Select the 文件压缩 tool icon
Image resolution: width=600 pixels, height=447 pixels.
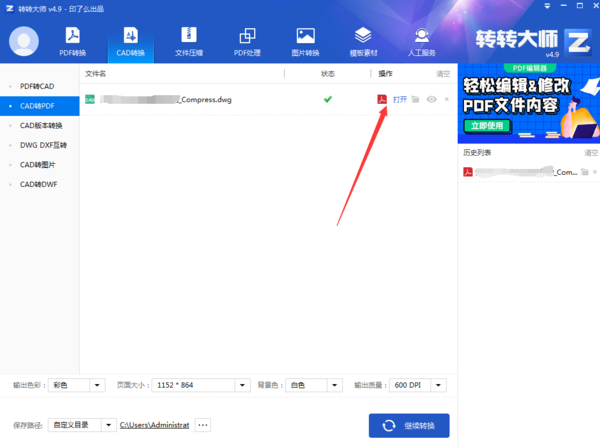tap(188, 41)
